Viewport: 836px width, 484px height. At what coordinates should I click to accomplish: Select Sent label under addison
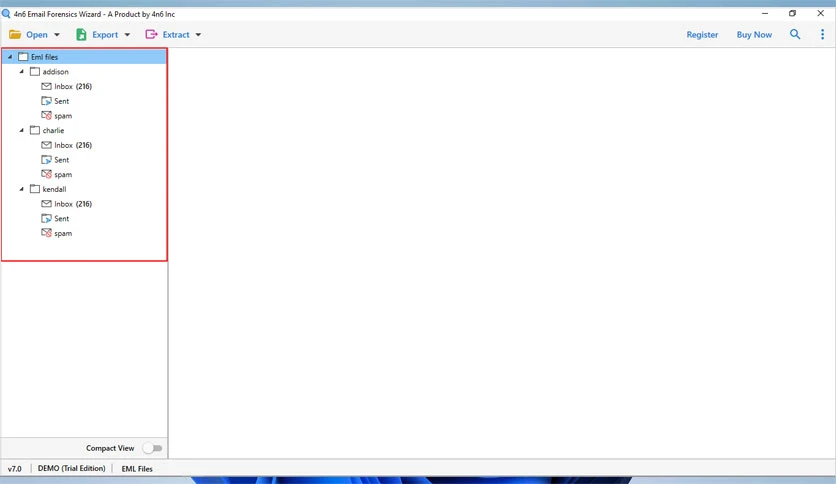point(61,101)
